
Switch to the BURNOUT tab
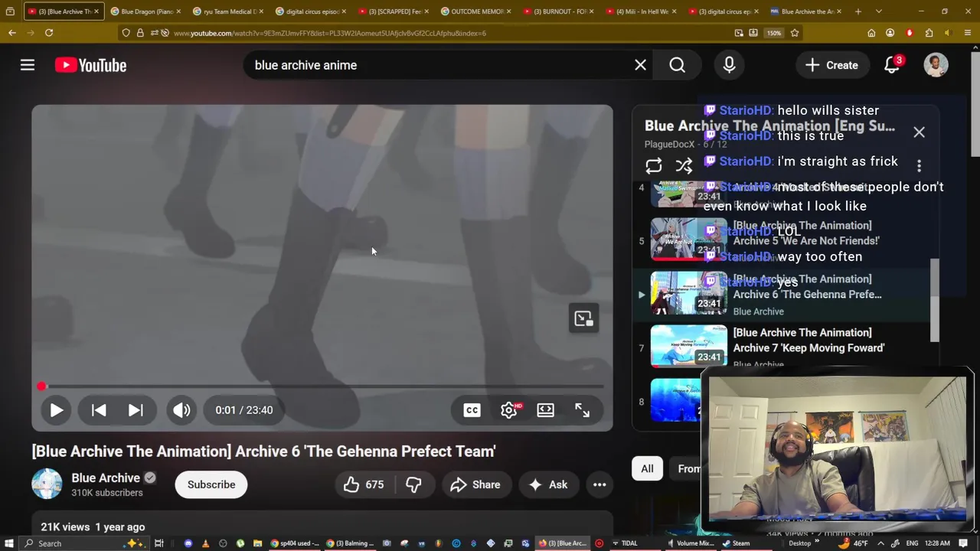coord(558,11)
